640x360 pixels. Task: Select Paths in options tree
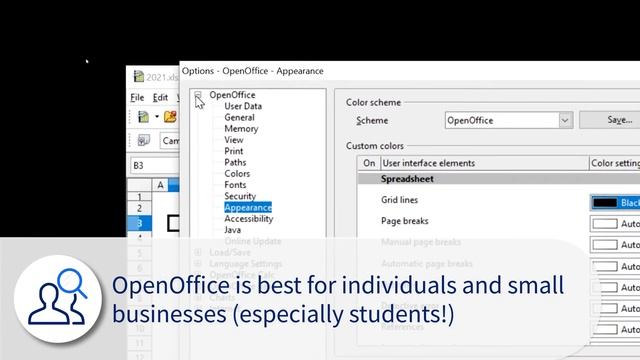click(235, 162)
